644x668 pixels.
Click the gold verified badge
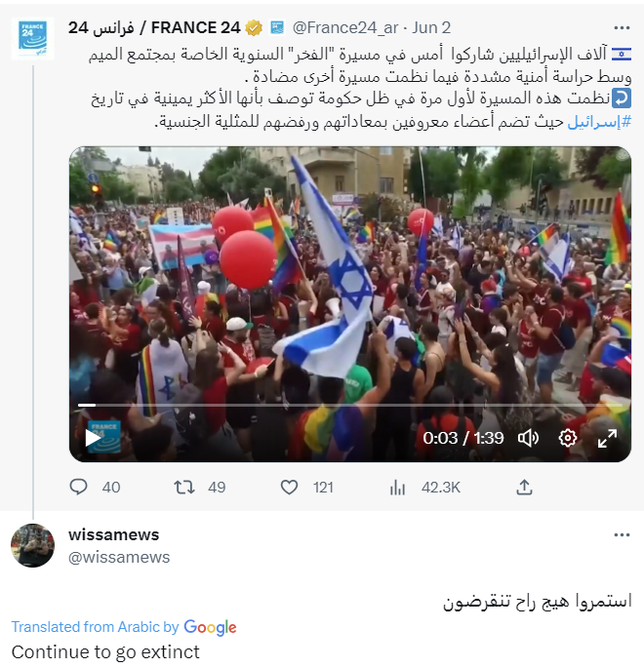pos(254,28)
